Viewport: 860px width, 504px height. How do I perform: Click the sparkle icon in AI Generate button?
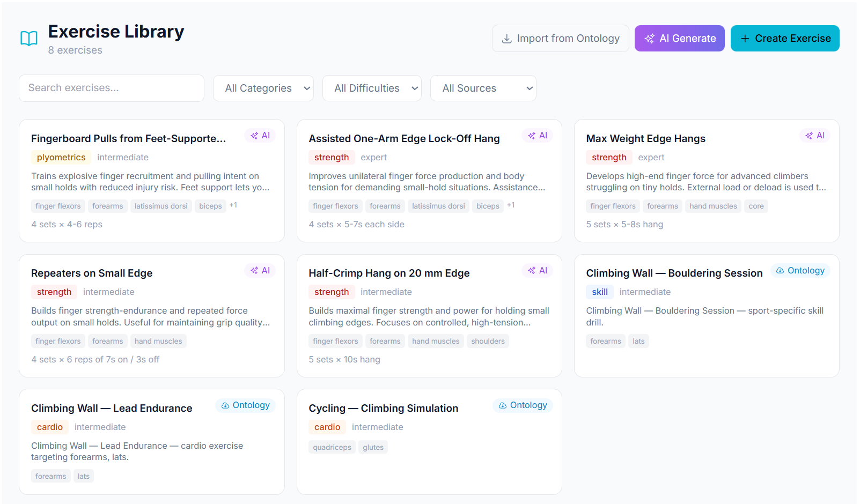click(649, 39)
